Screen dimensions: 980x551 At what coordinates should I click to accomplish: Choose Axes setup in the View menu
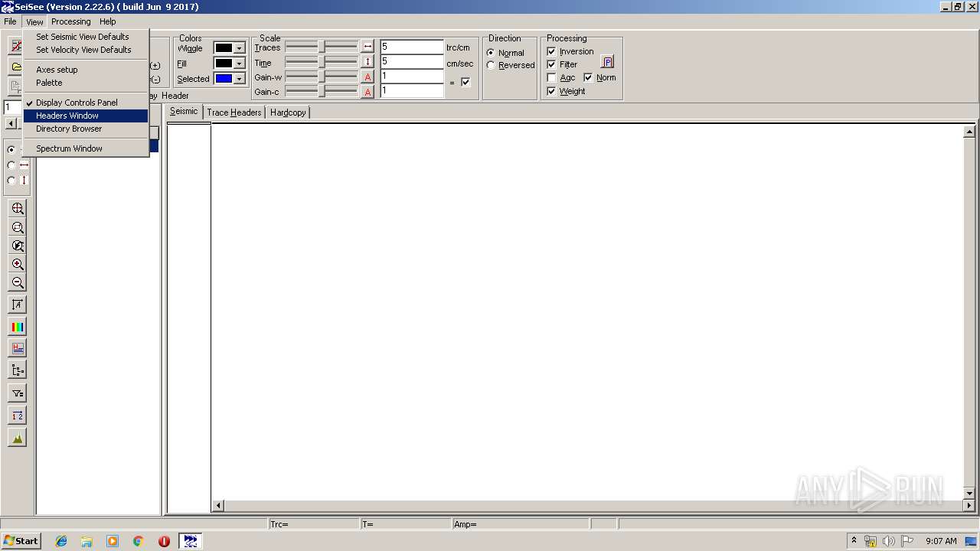[86, 70]
